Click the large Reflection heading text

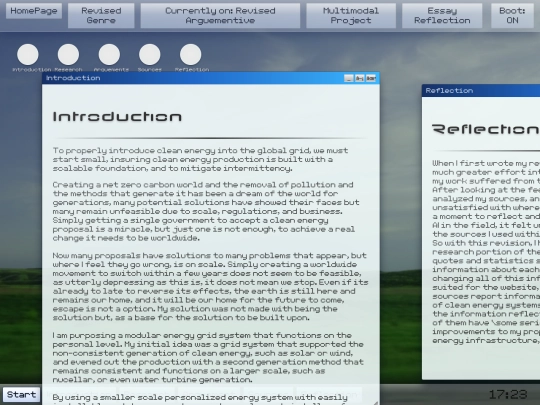click(x=486, y=129)
